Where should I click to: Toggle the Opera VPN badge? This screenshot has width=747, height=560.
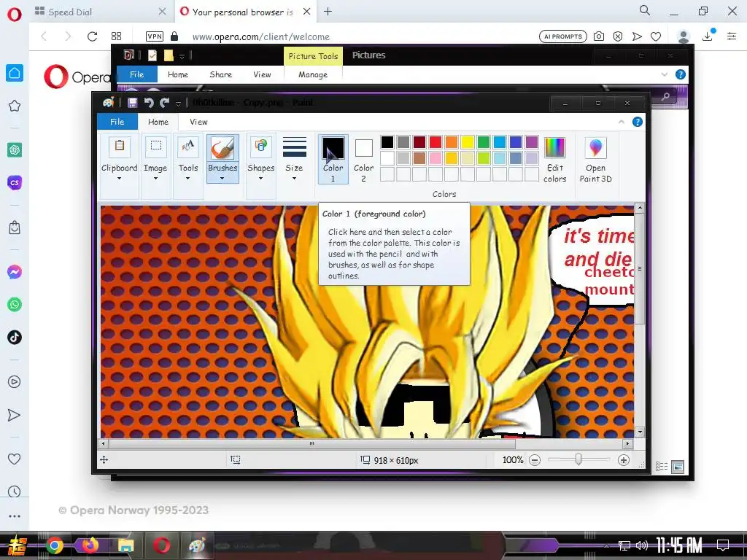click(x=155, y=36)
